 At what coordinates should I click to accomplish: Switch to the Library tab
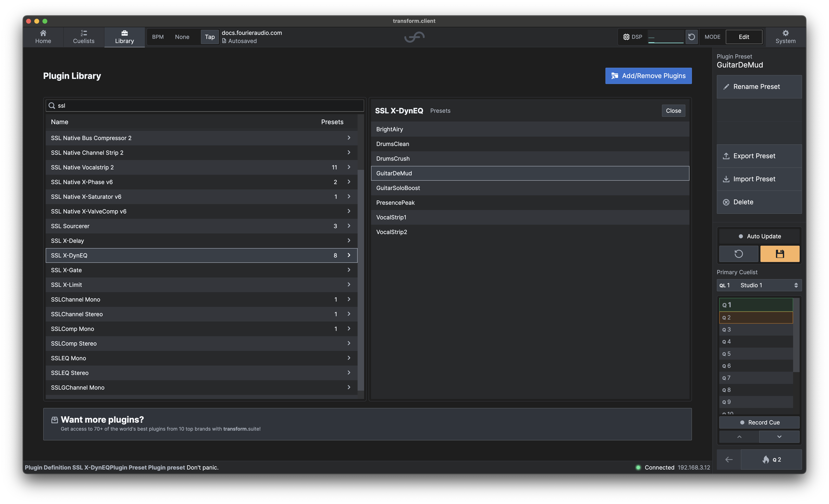(x=124, y=37)
